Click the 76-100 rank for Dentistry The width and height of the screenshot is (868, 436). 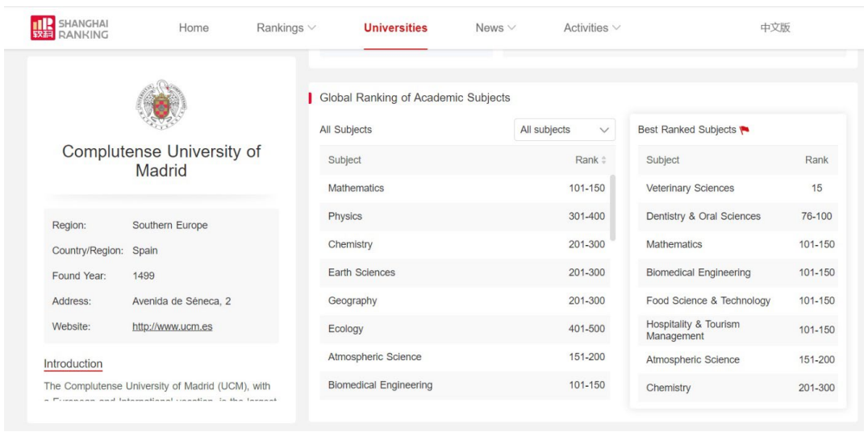816,216
